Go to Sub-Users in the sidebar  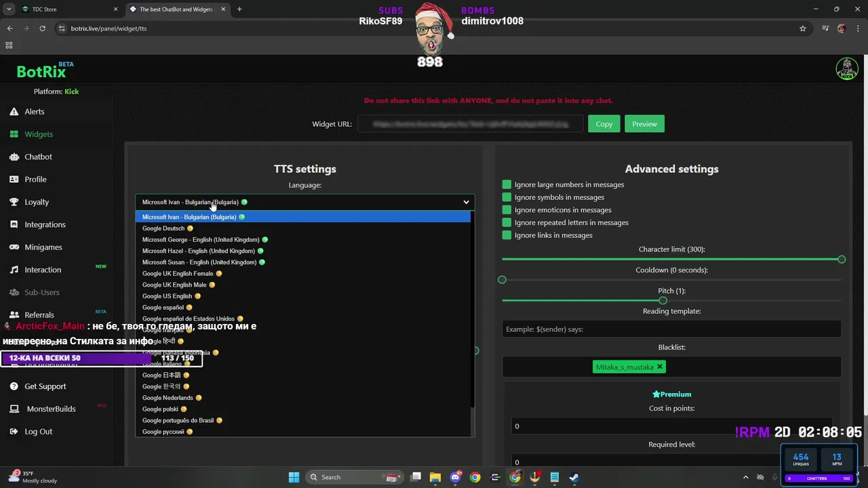[x=42, y=292]
